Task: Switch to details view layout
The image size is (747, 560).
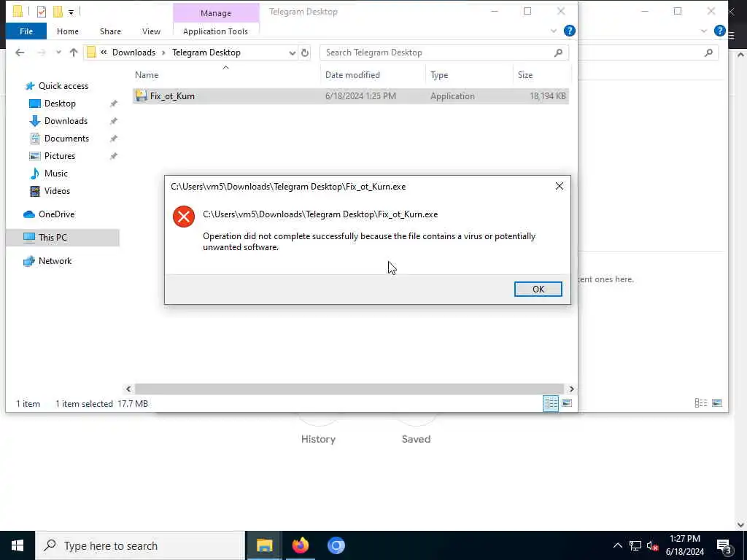Action: [551, 403]
